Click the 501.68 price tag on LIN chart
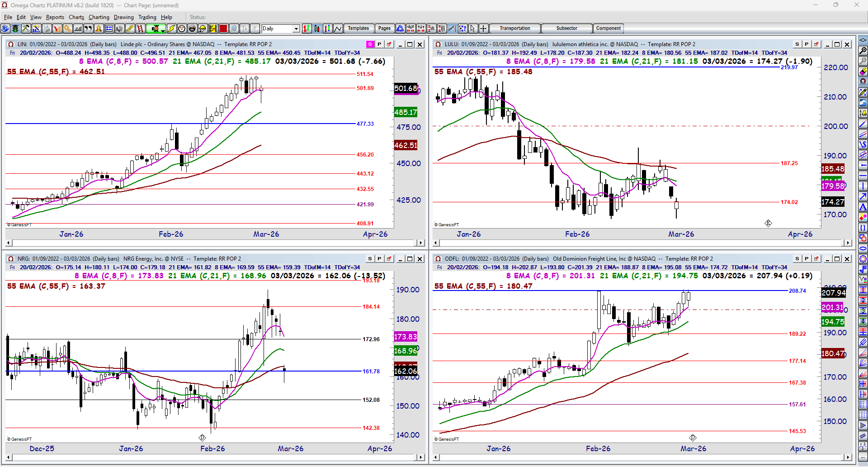The height and width of the screenshot is (467, 868). (x=406, y=89)
